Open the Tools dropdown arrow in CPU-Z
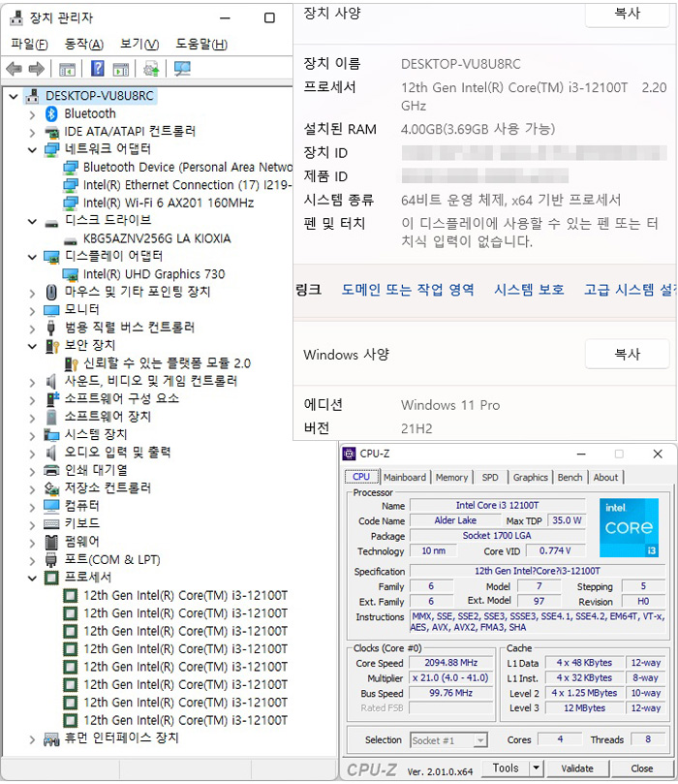 (x=537, y=768)
